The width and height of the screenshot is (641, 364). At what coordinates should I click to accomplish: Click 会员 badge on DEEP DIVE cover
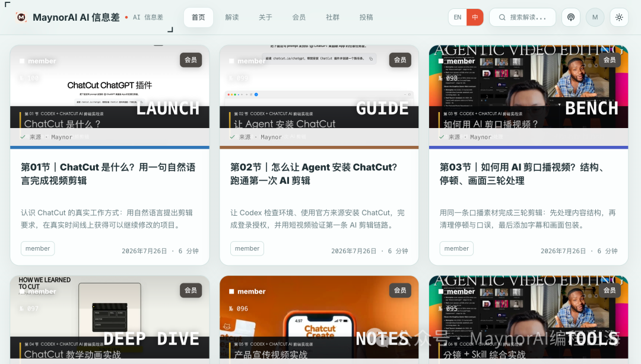[191, 290]
